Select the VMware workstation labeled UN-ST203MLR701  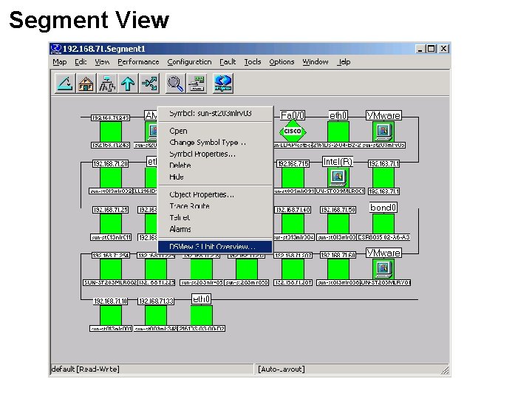coord(383,269)
